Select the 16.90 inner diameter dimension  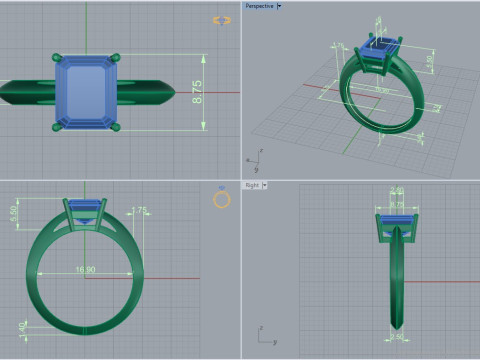[85, 269]
